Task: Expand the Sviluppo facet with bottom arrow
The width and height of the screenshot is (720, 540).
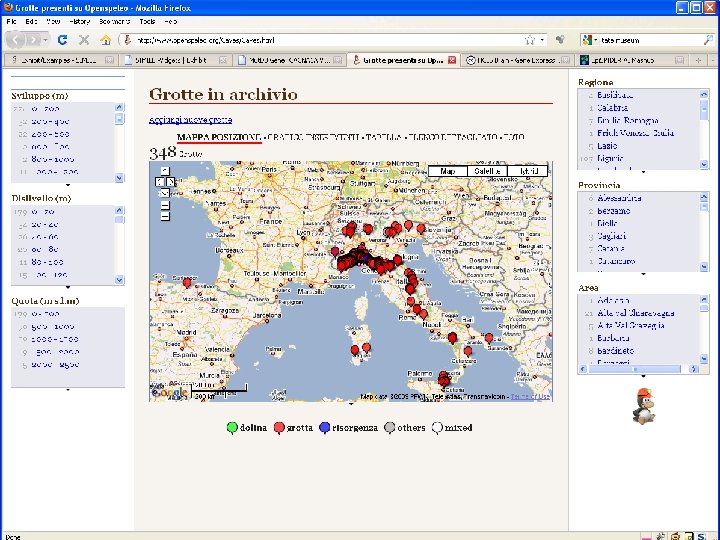Action: (68, 185)
